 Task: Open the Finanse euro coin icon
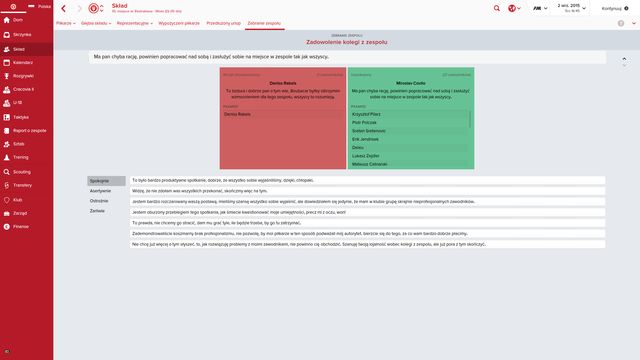(x=7, y=227)
